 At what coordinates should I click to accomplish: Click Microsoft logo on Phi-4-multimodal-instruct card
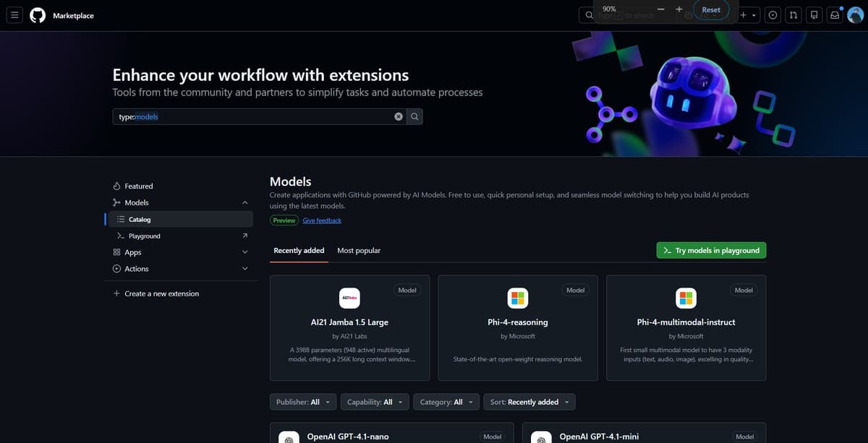coord(686,298)
